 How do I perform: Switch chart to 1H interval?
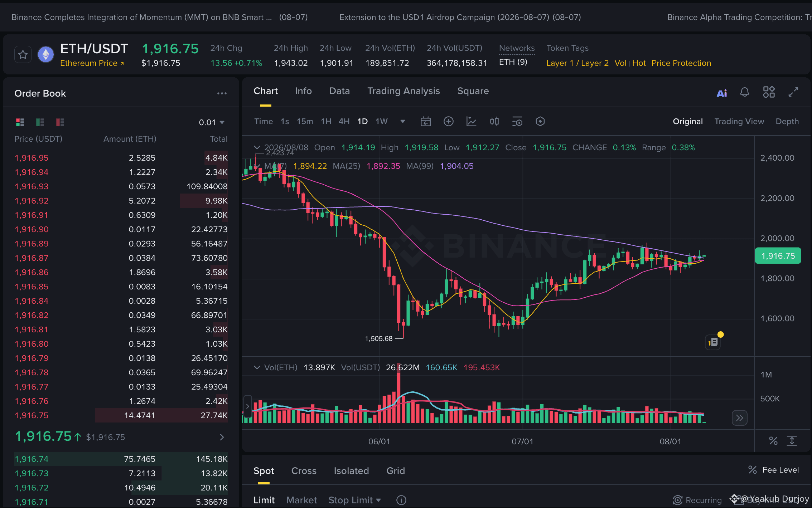click(326, 121)
